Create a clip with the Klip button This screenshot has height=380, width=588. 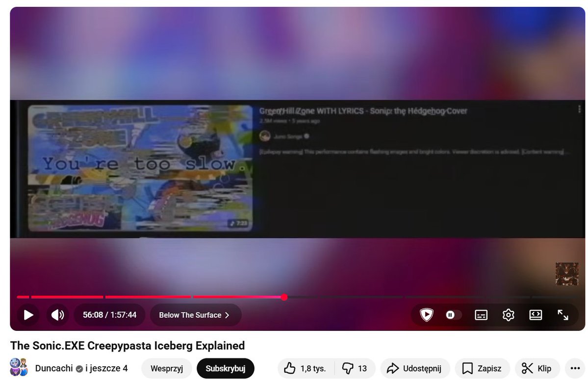(x=537, y=368)
